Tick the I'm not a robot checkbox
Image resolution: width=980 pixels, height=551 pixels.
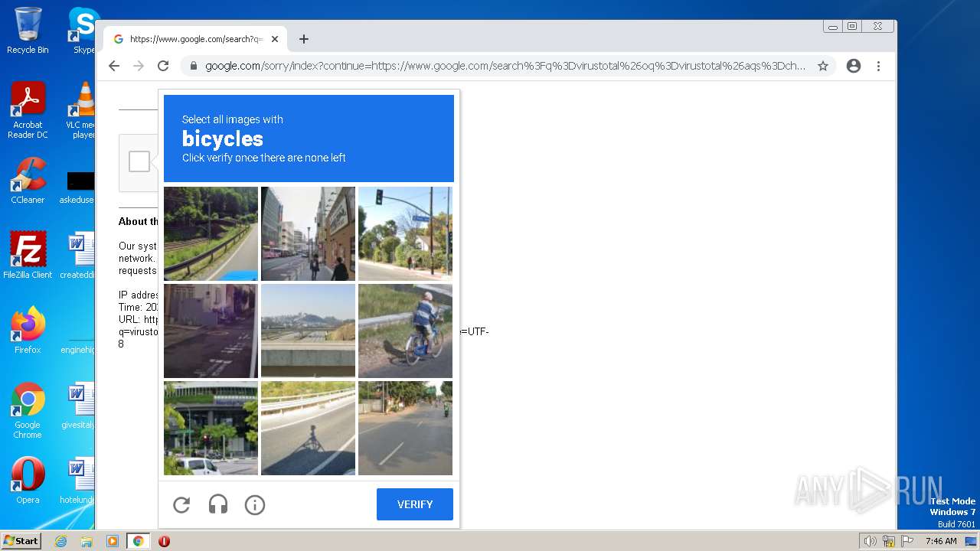(139, 161)
